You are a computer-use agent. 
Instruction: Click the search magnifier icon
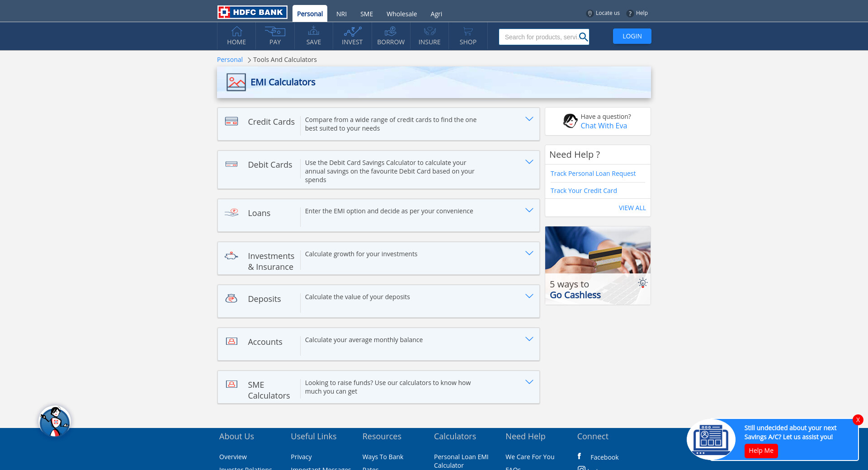pyautogui.click(x=583, y=37)
